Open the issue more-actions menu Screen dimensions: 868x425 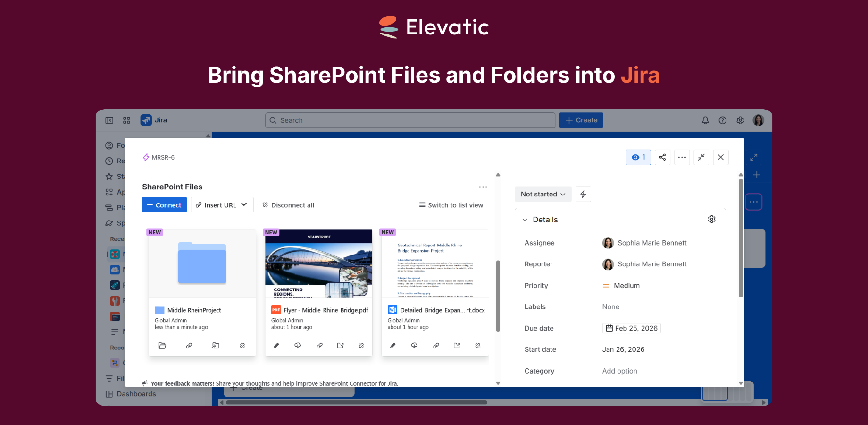tap(682, 157)
